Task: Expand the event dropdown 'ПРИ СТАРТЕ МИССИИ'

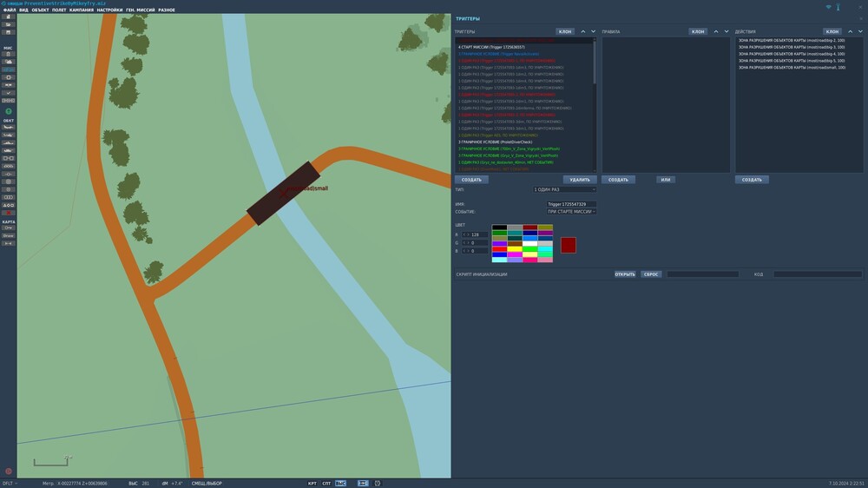Action: pyautogui.click(x=571, y=212)
